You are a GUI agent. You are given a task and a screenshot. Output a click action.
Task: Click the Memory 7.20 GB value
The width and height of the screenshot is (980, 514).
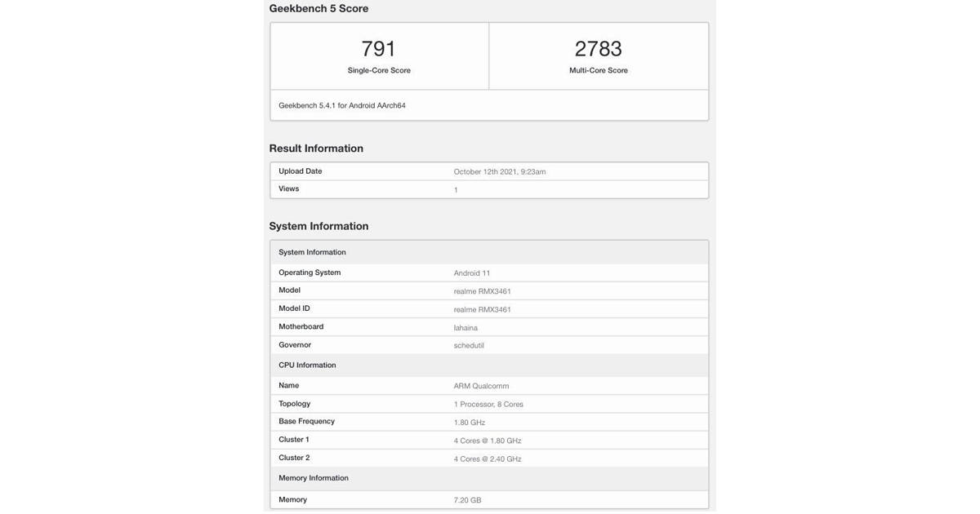[466, 497]
